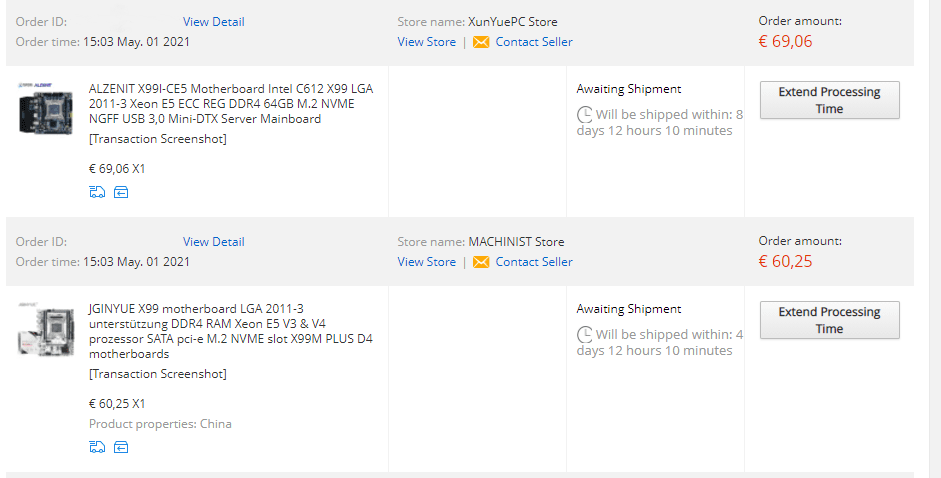
Task: Open JGINYUE X99 motherboard thumbnail
Action: pos(46,329)
